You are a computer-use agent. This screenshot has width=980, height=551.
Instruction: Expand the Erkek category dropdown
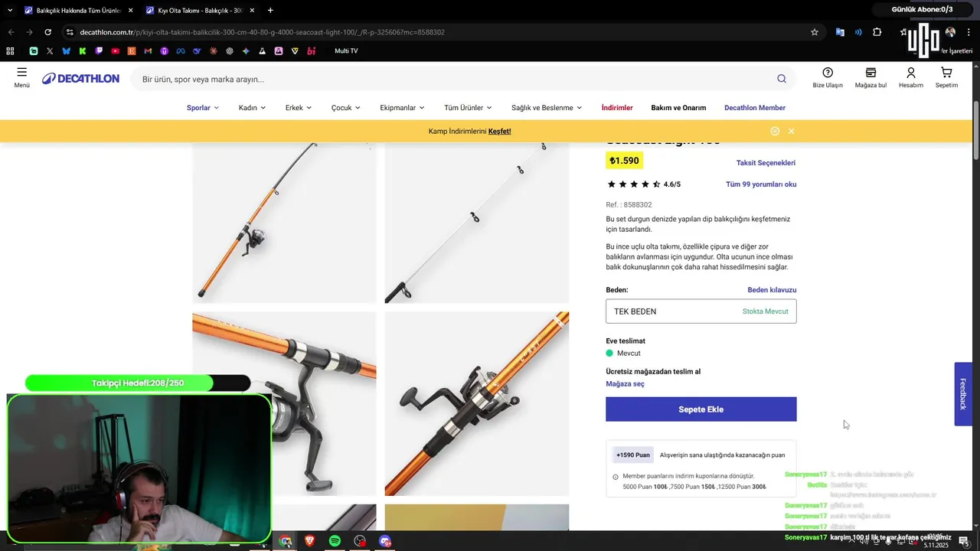pos(299,108)
